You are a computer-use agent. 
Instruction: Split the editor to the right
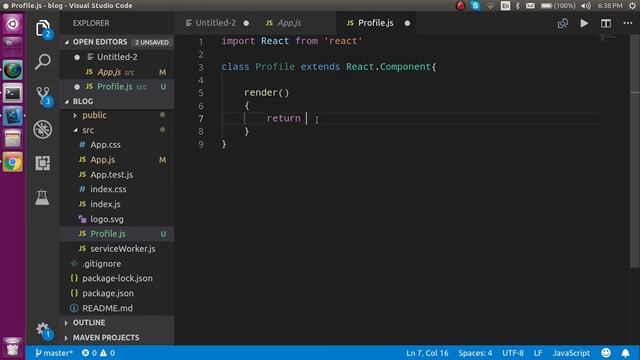coord(606,23)
